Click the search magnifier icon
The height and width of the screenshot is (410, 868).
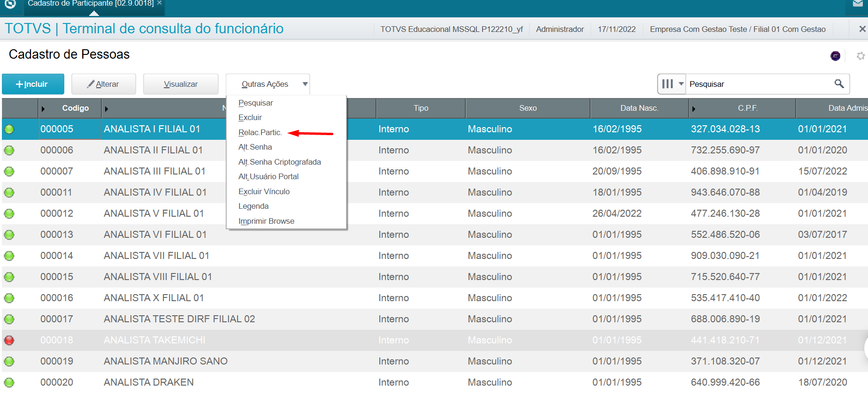click(839, 84)
